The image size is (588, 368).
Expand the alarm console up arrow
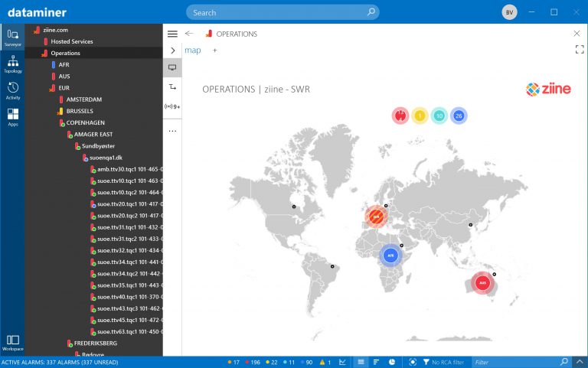(x=579, y=362)
